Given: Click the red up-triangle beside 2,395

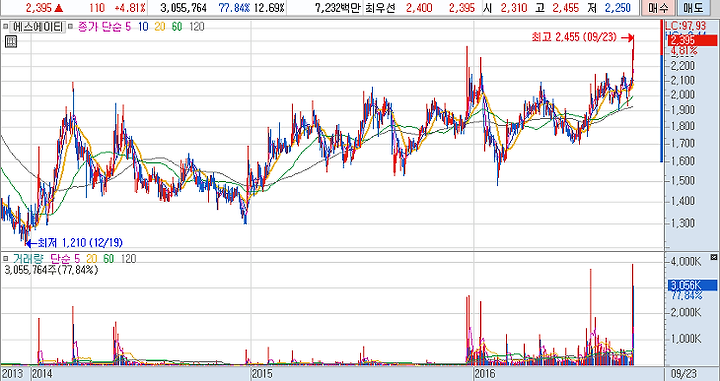Looking at the screenshot, I should (x=59, y=8).
